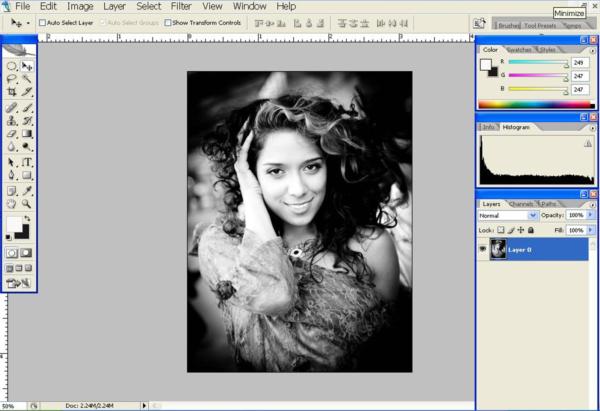Toggle Lock image pixels brush icon
Image resolution: width=600 pixels, height=411 pixels.
coord(511,230)
